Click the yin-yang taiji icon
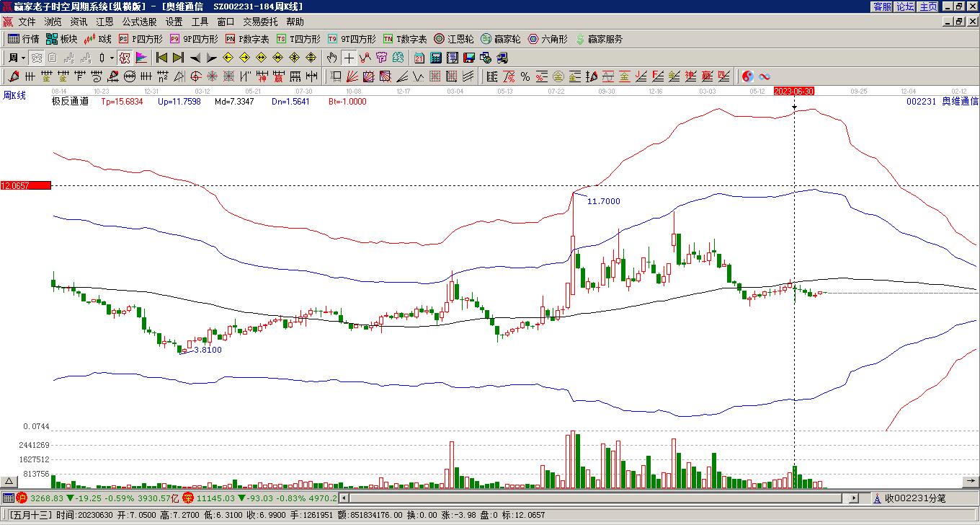The image size is (980, 525). point(748,76)
